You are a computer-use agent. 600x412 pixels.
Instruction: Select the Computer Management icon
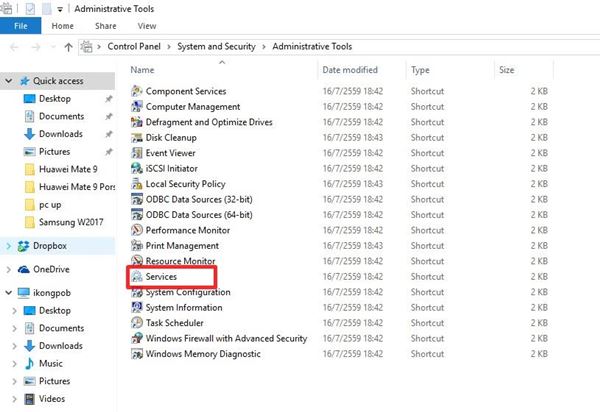(137, 106)
